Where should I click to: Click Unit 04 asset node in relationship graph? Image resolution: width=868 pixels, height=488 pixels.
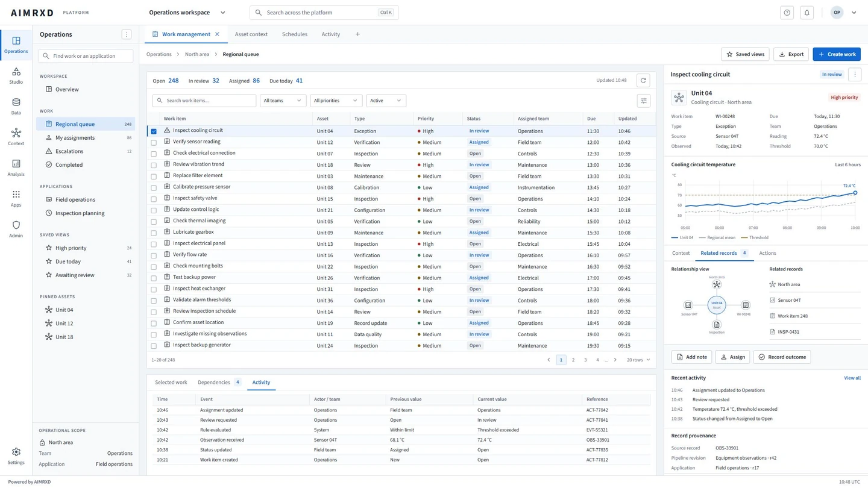pyautogui.click(x=717, y=305)
